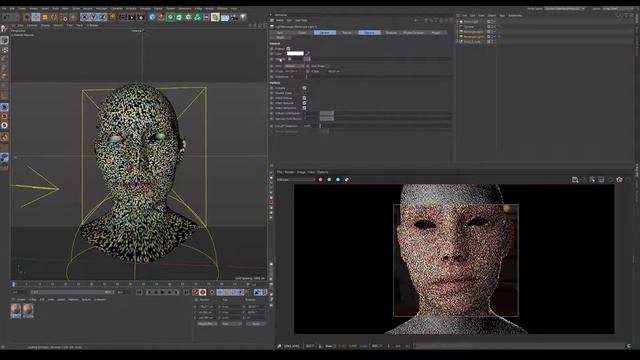Adjust the Diffuse Contribution slider
The width and height of the screenshot is (640, 360).
click(x=386, y=113)
